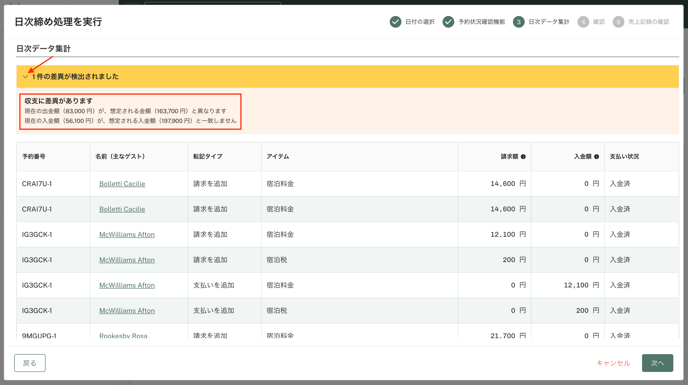Click the 転記タイプ column header
This screenshot has height=385, width=688.
pyautogui.click(x=208, y=157)
